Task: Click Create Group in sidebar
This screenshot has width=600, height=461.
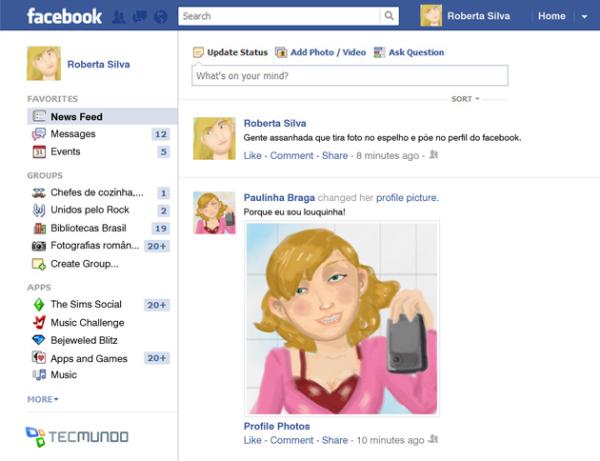Action: click(85, 264)
